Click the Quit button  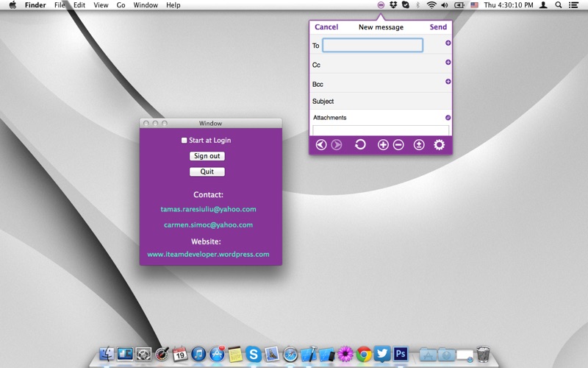(207, 171)
